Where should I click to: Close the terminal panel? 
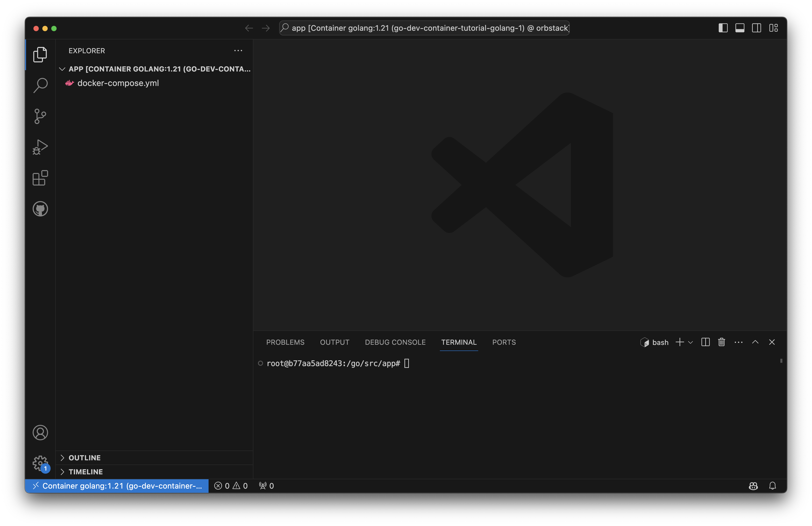[772, 342]
